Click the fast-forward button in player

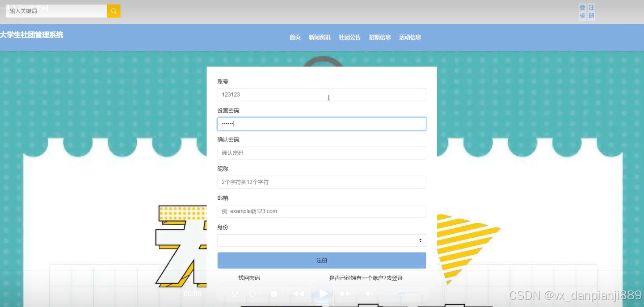(x=345, y=294)
